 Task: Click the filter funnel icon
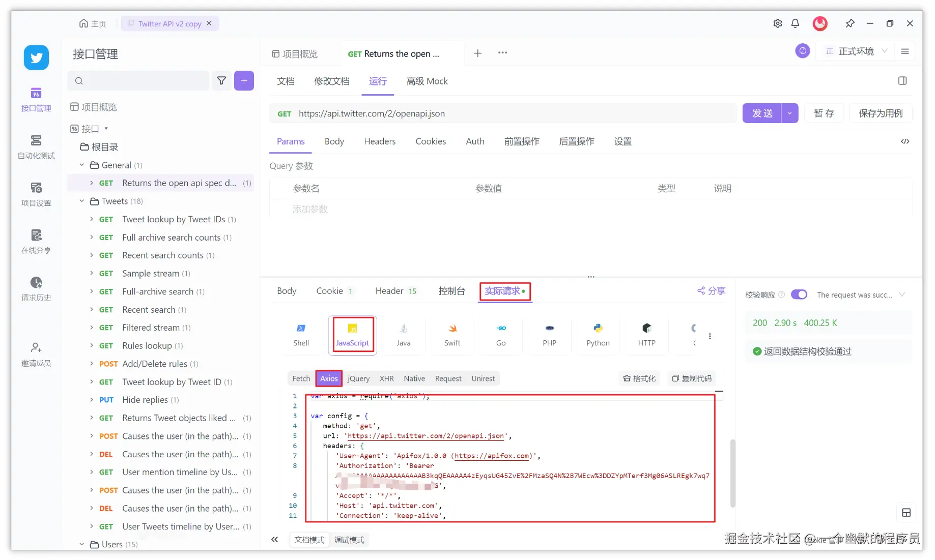(x=221, y=80)
